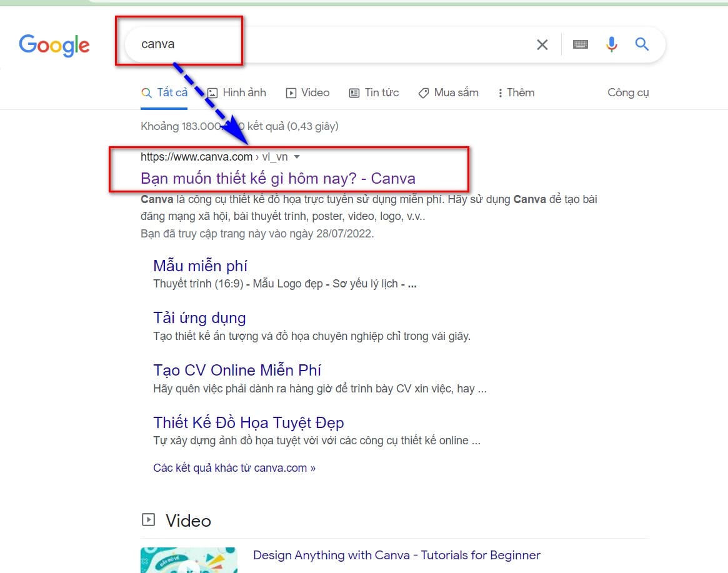This screenshot has width=728, height=573.
Task: Open 'Thiết Kế Đồ Họa Tuyệt Đẹp' sitelink
Action: (248, 422)
